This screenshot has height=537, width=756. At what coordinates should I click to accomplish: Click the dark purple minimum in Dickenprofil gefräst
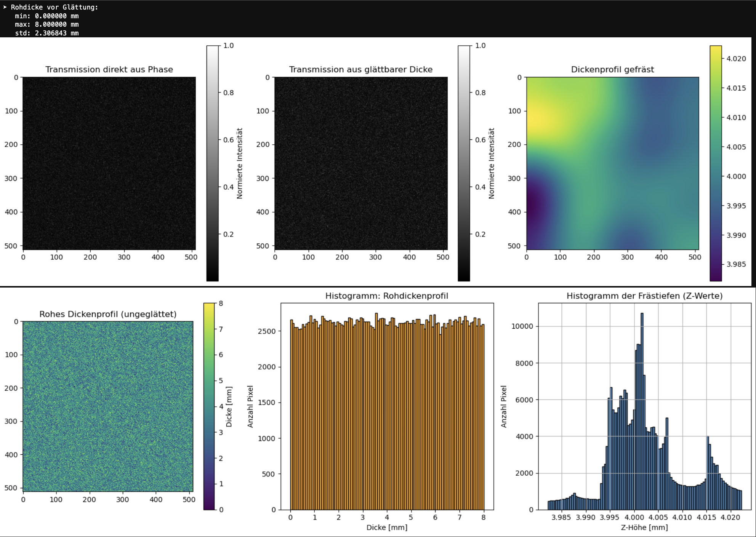pos(532,204)
